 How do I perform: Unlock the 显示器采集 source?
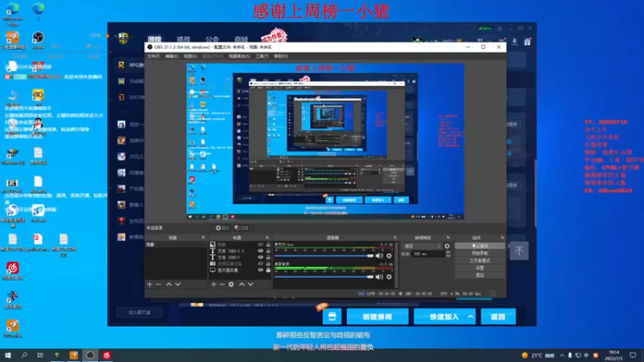point(268,270)
